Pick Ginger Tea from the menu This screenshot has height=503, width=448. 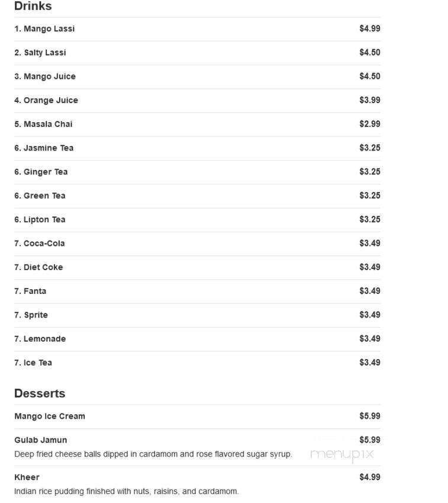tap(197, 172)
